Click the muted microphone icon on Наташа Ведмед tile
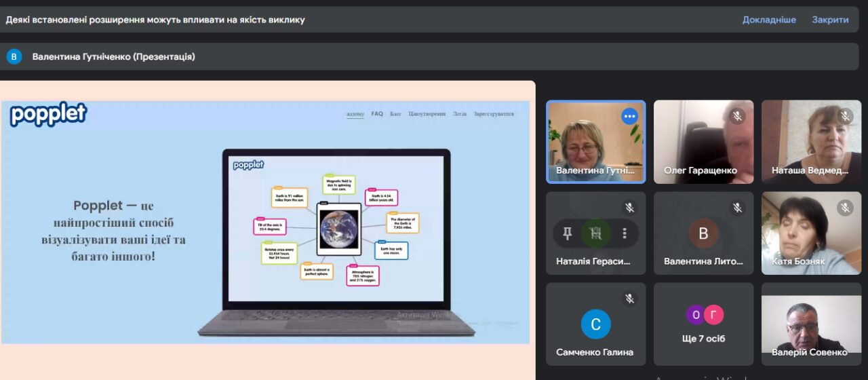868x380 pixels. (x=845, y=117)
